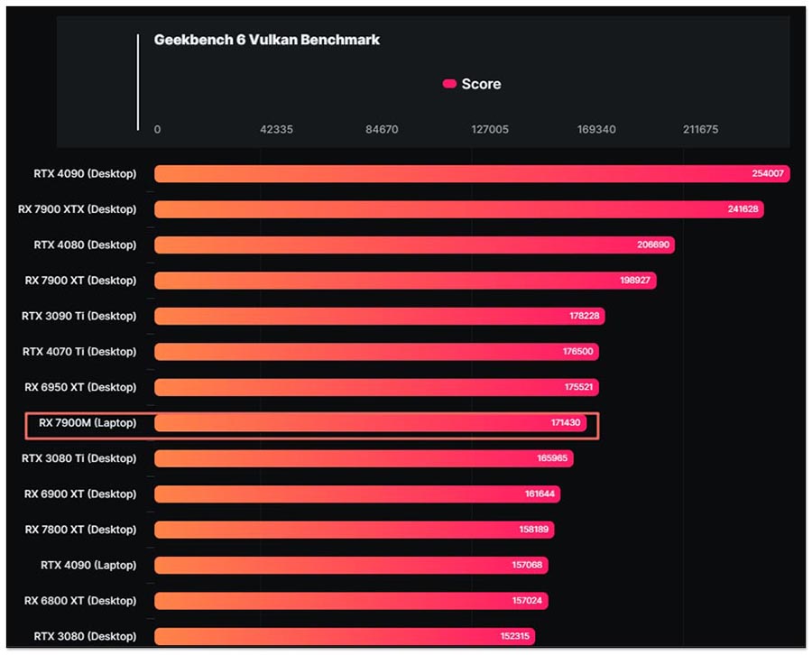Viewport: 812px width, 655px height.
Task: Click the 42335 axis tick label
Action: [x=277, y=129]
